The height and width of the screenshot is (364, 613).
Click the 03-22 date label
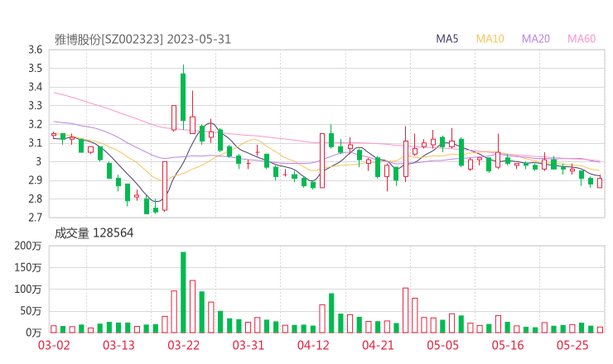pyautogui.click(x=184, y=345)
